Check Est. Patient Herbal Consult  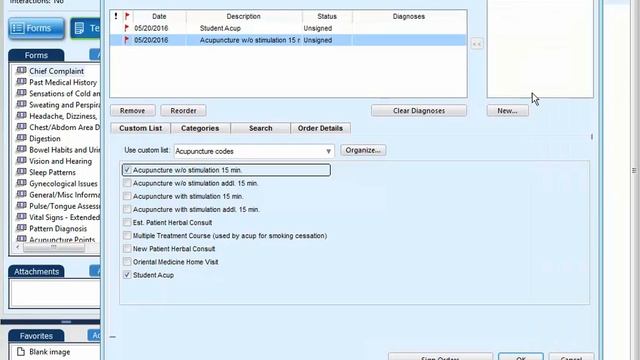[x=127, y=222]
